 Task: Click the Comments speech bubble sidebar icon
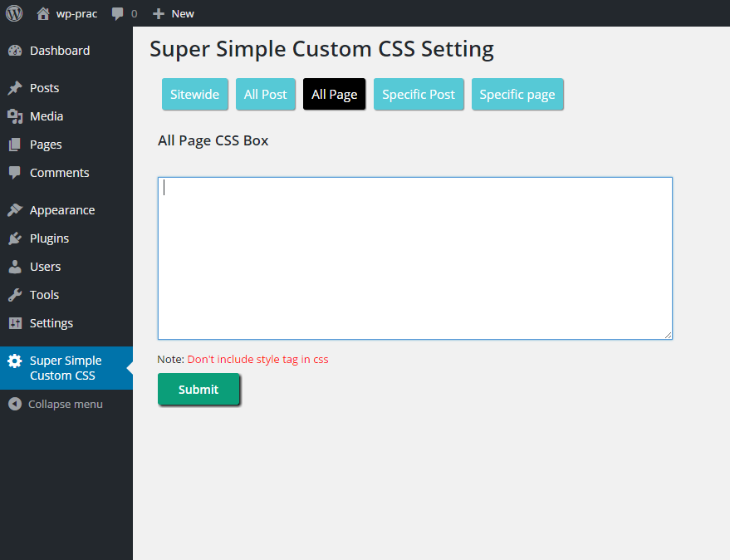(x=15, y=173)
